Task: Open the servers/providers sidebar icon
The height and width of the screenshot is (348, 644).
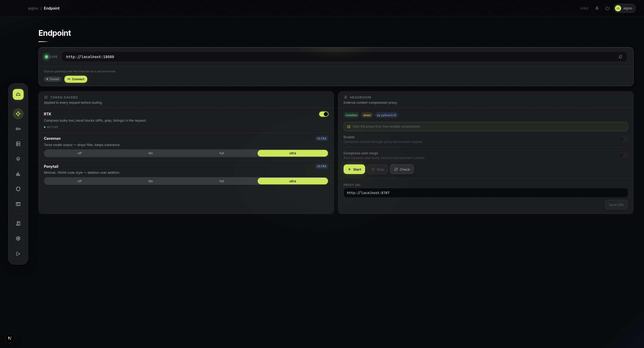Action: [18, 144]
